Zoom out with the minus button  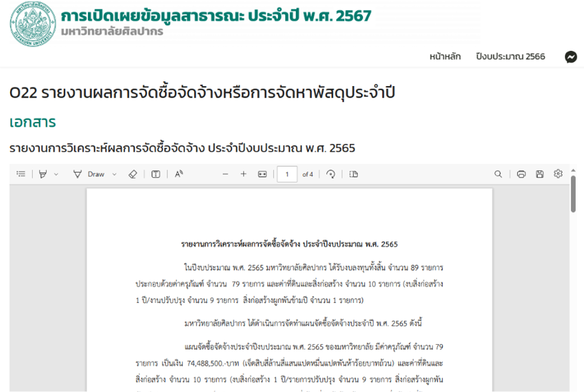225,174
